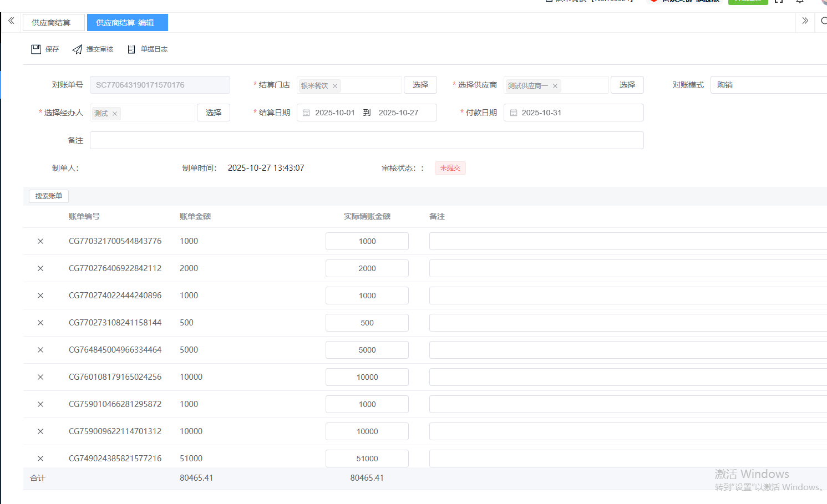Open settlement start date 2025-10-01 picker
The height and width of the screenshot is (504, 827).
(334, 113)
